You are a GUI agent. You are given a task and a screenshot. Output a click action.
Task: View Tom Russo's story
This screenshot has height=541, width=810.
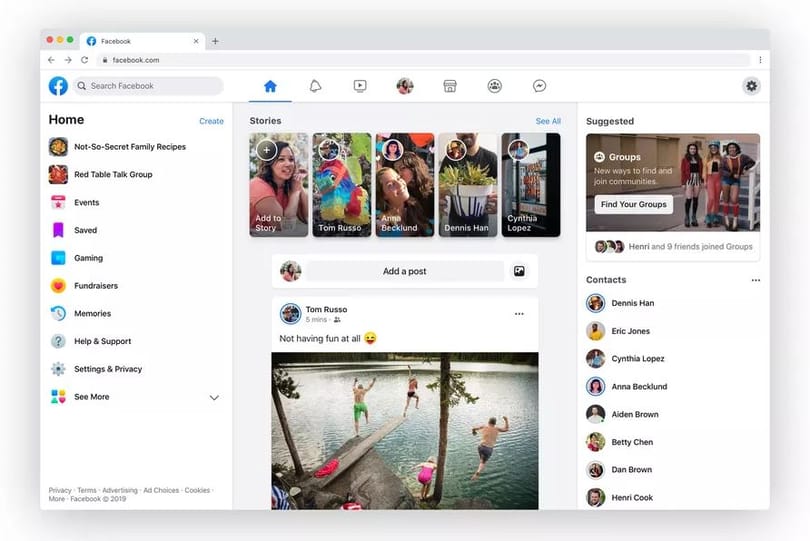341,185
